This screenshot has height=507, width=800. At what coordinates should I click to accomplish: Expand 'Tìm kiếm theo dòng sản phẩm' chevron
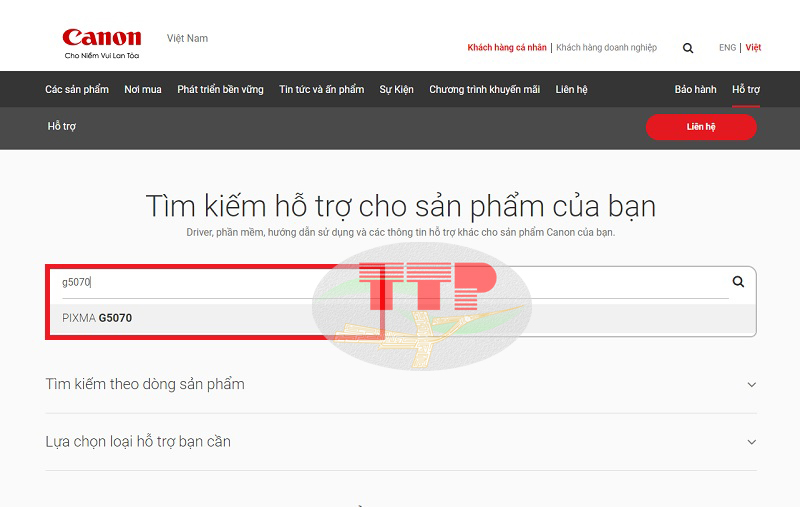(752, 385)
